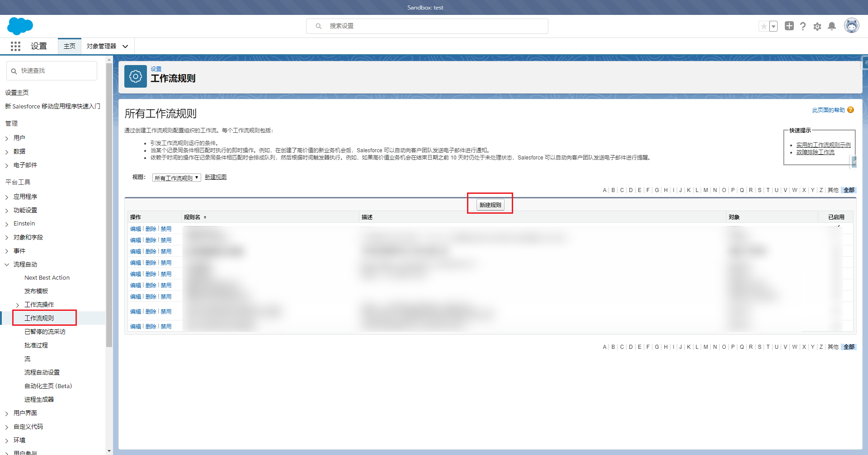Viewport: 868px width, 455px height.
Task: Open 流程自动设置 in sidebar
Action: [42, 372]
